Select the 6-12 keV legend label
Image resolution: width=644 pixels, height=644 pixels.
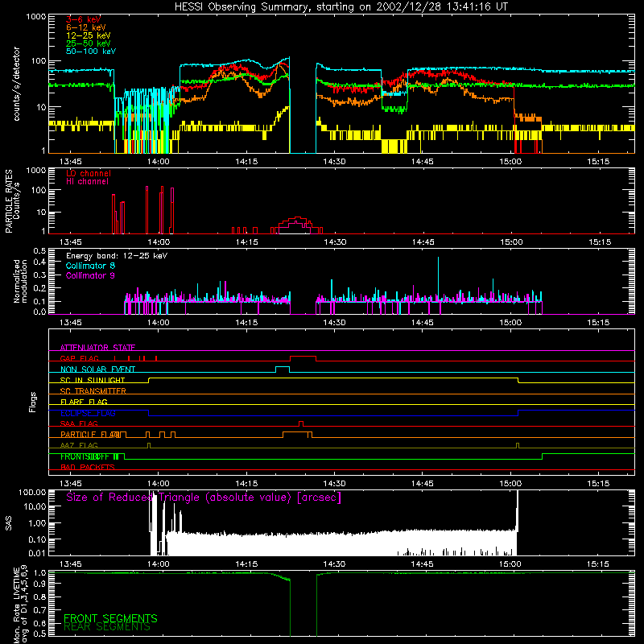tap(85, 27)
